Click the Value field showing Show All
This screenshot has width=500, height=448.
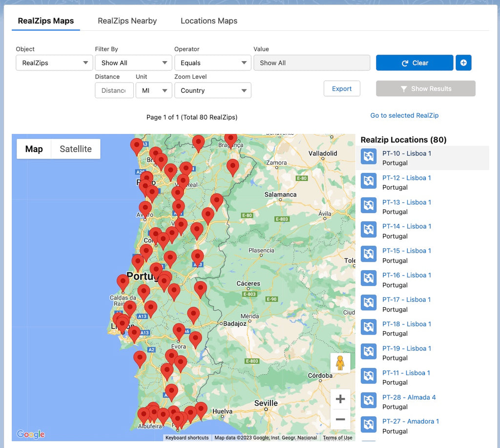(312, 63)
